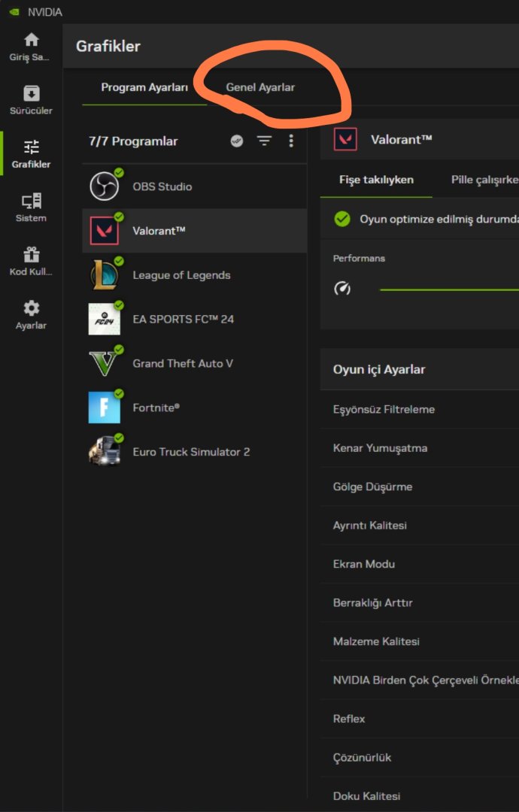
Task: Click the Oyun optimize edilmiş durumda text
Action: coord(439,219)
